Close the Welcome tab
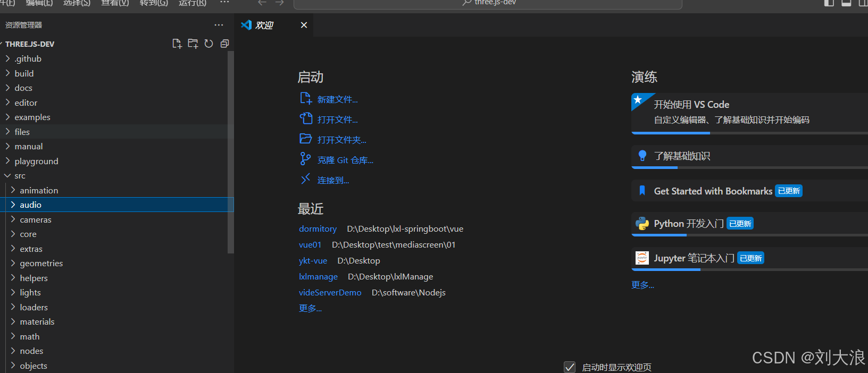The height and width of the screenshot is (373, 868). point(304,25)
